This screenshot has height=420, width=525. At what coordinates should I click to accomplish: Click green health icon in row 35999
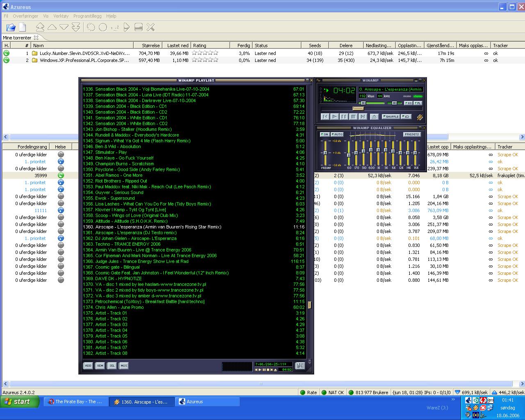tap(61, 176)
